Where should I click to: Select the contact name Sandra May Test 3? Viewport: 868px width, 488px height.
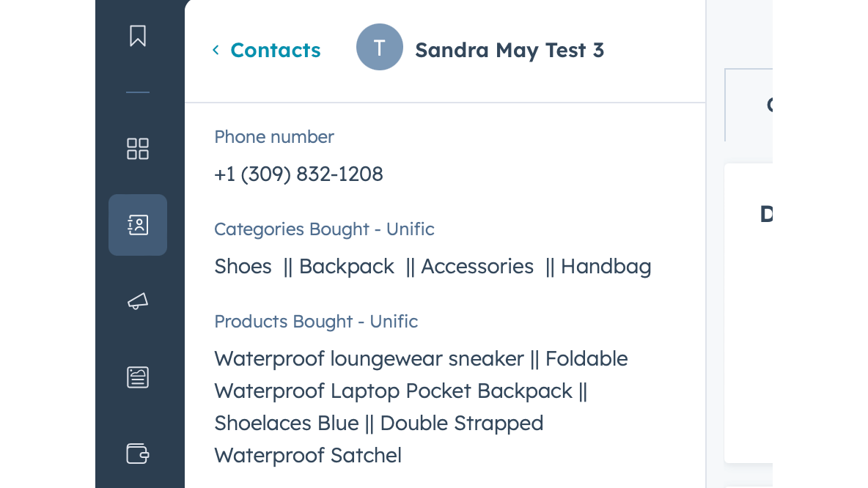pos(509,50)
